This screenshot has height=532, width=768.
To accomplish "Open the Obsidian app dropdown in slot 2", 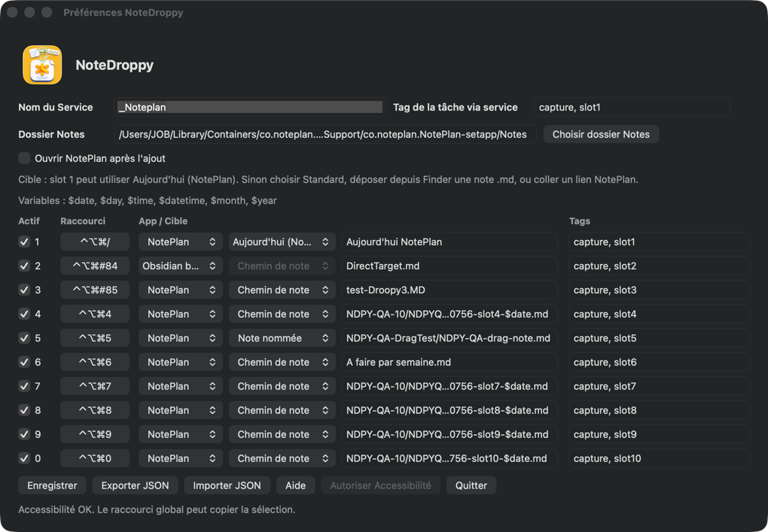I will point(181,266).
